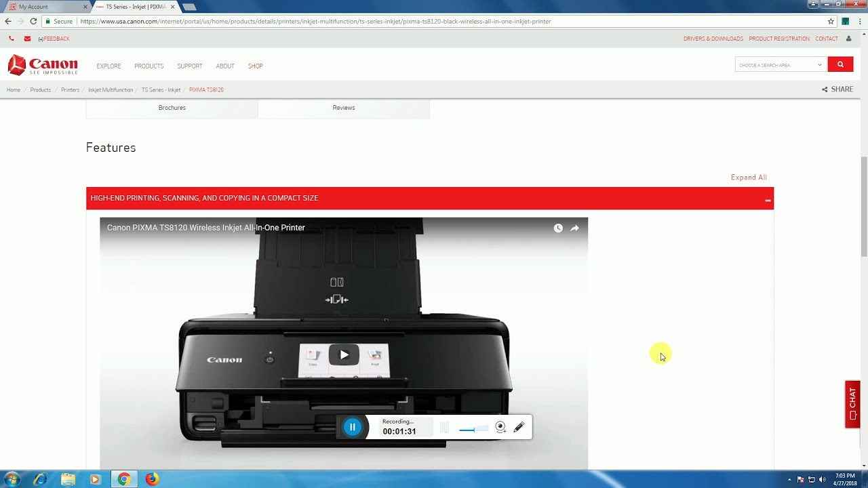
Task: Bookmark this page with star icon
Action: click(x=831, y=21)
